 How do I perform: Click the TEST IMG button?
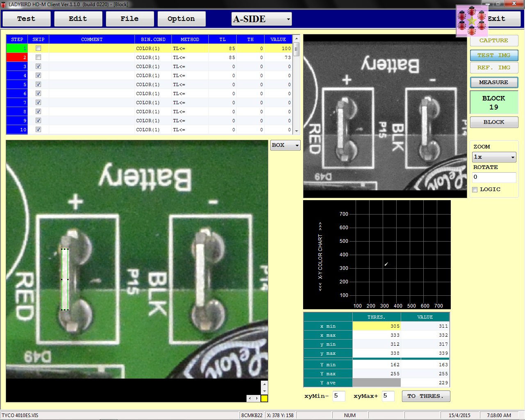494,55
